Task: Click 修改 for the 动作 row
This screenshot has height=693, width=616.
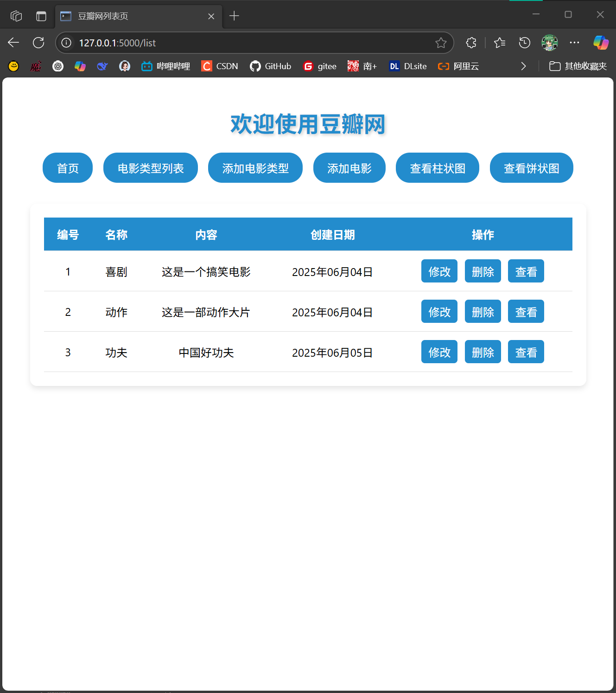Action: click(x=439, y=311)
